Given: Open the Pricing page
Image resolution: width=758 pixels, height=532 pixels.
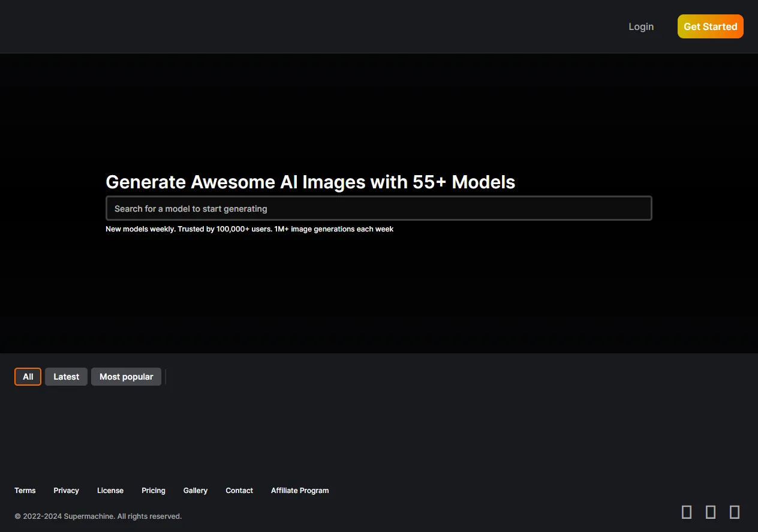Looking at the screenshot, I should (153, 490).
